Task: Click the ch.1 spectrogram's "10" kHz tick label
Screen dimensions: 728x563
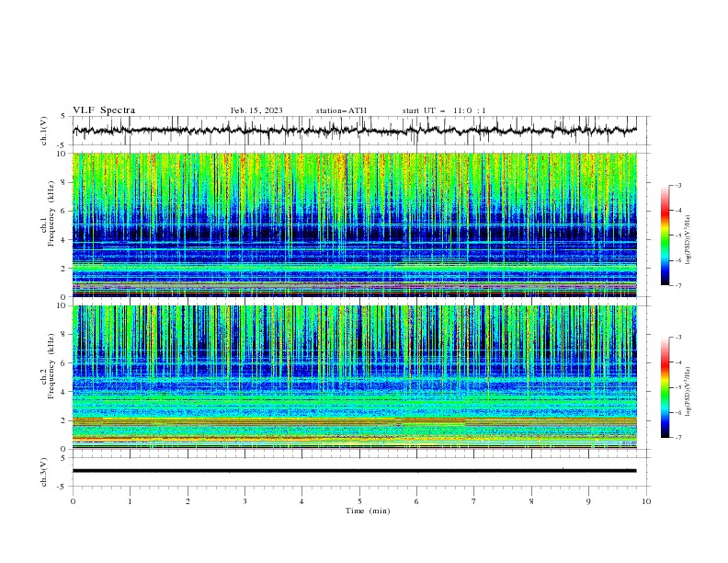Action: point(63,154)
